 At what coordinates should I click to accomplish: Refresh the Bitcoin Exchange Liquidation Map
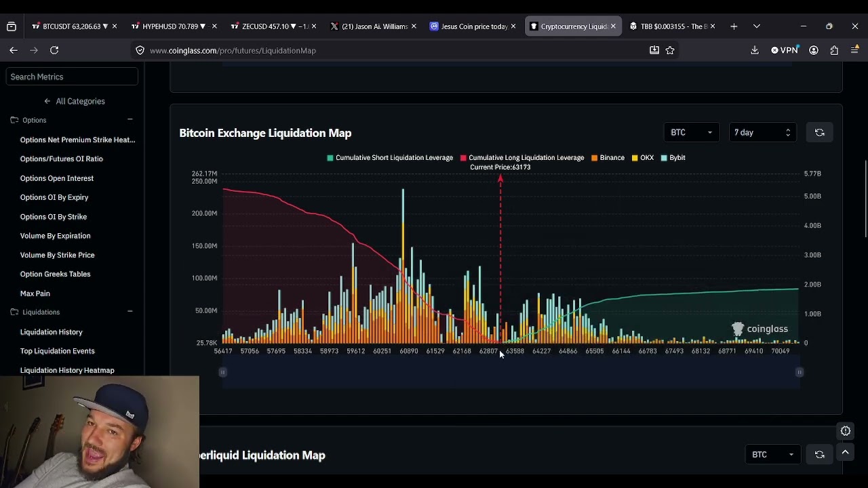819,133
